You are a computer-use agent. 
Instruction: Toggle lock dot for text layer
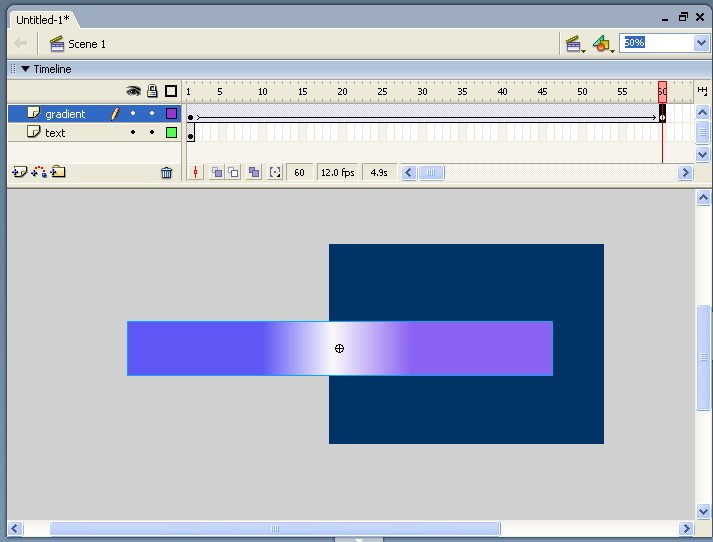coord(152,132)
